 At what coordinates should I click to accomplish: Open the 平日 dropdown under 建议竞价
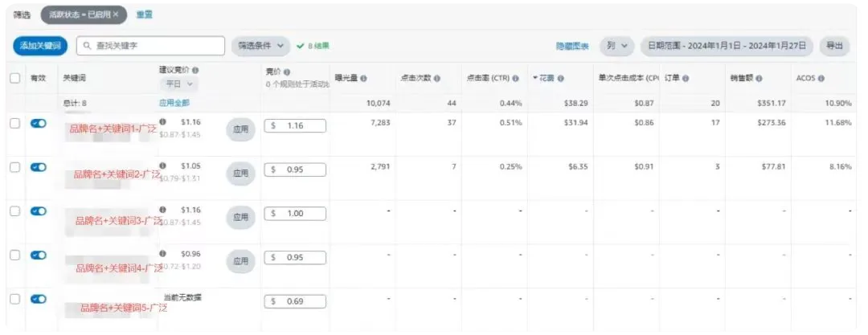click(178, 84)
